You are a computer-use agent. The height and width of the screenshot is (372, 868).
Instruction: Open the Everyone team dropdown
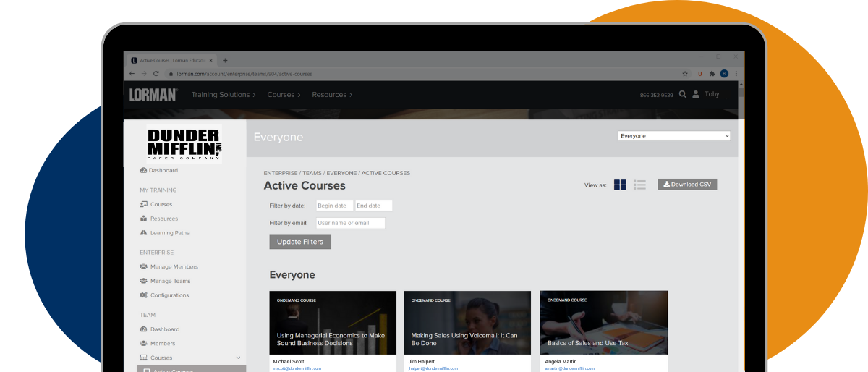673,136
